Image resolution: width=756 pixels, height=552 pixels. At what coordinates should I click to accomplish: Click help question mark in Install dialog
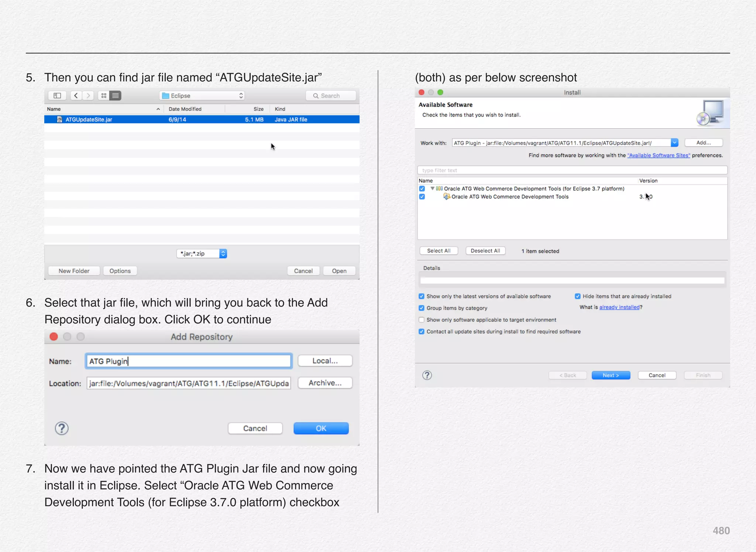[427, 375]
